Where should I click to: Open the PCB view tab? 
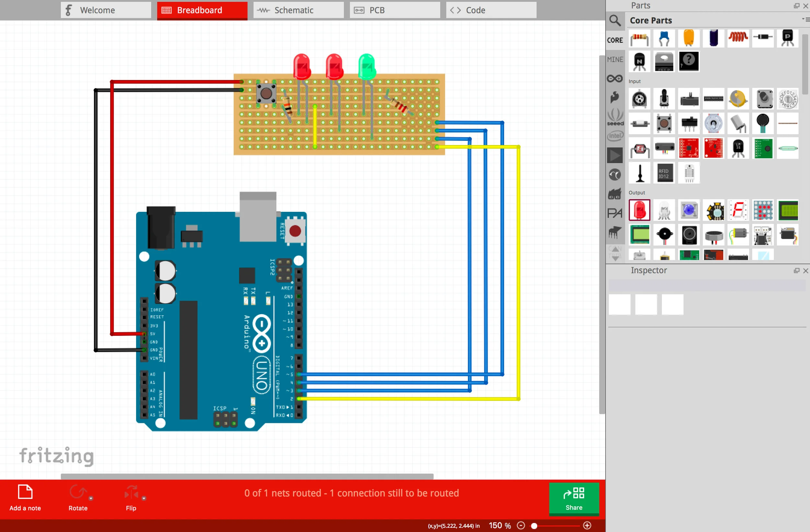click(395, 10)
